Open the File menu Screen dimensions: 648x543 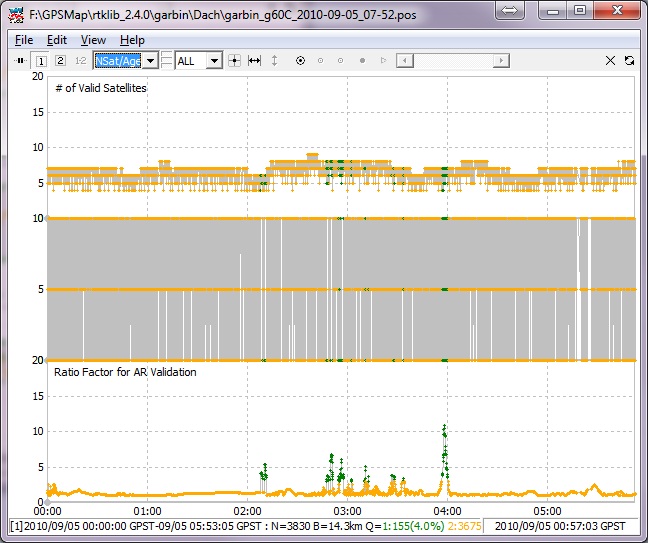(24, 40)
